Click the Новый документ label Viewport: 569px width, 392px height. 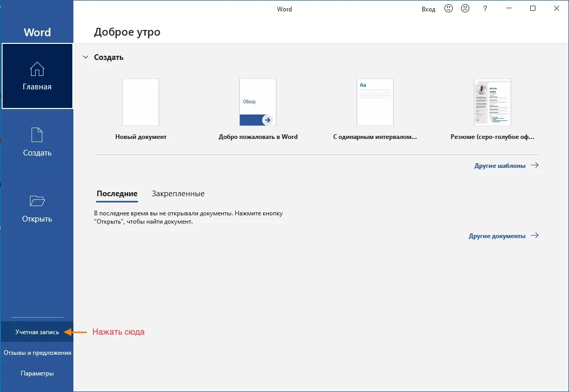tap(141, 137)
